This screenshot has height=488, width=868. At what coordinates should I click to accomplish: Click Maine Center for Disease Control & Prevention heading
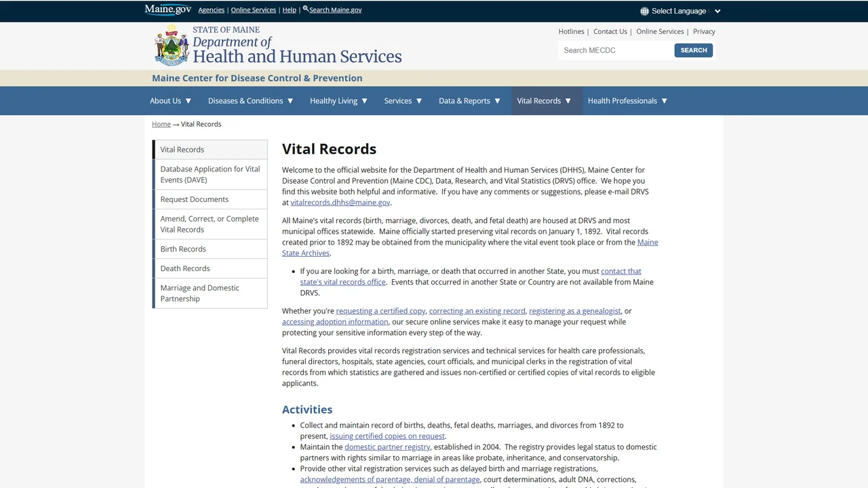coord(257,78)
